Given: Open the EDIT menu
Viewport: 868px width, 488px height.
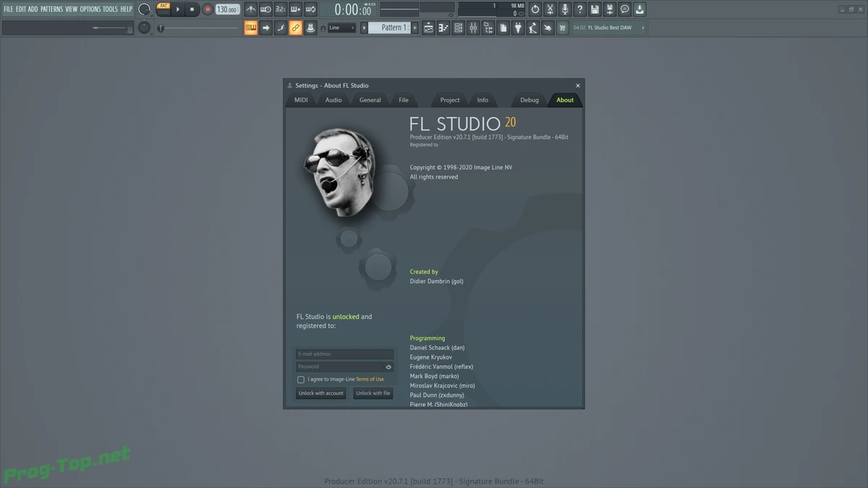Looking at the screenshot, I should 21,9.
